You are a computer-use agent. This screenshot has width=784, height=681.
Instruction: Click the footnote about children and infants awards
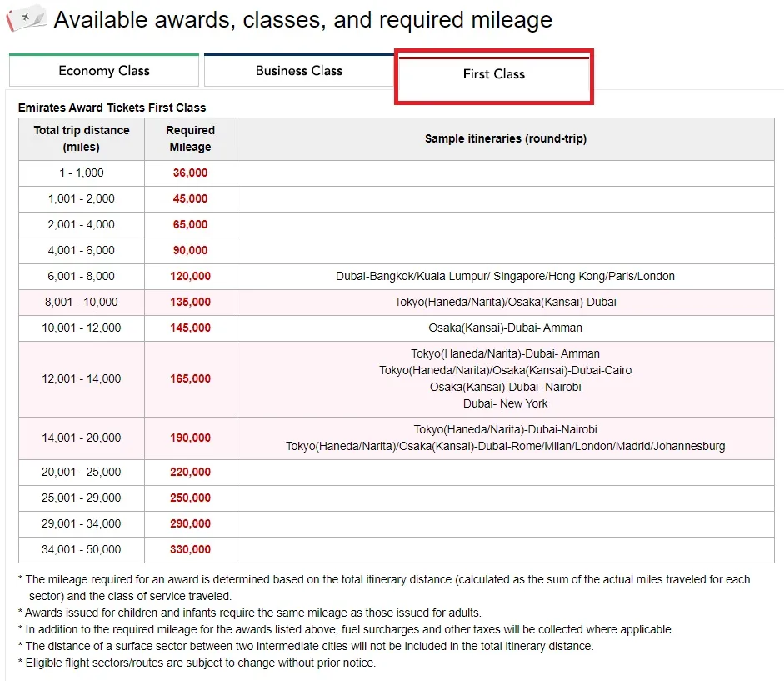pos(249,613)
